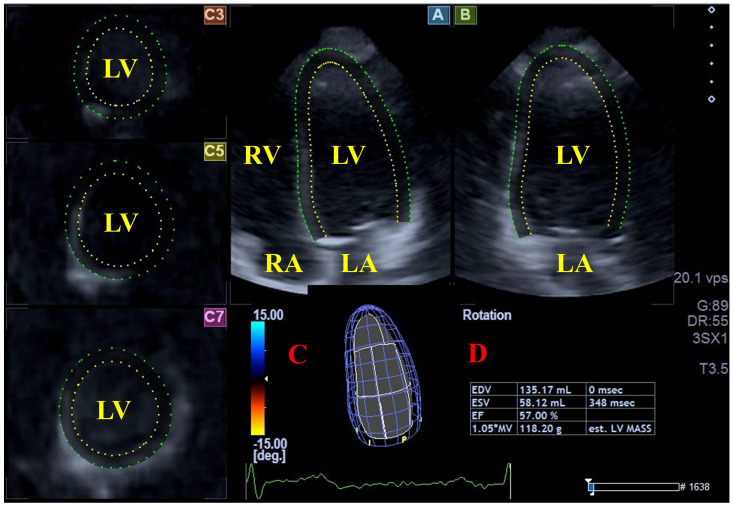
Task: Click the 58.12 mL value
Action: (542, 403)
